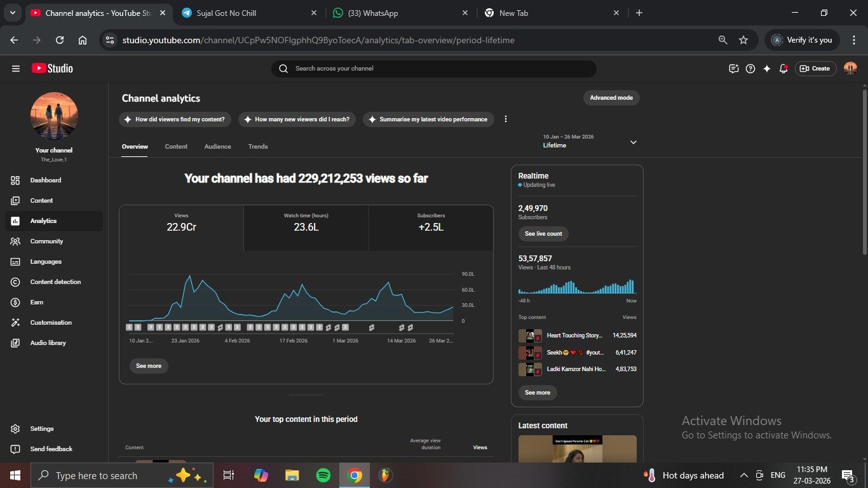The height and width of the screenshot is (488, 868).
Task: Open the send feedback icon in top bar
Action: pyautogui.click(x=734, y=69)
